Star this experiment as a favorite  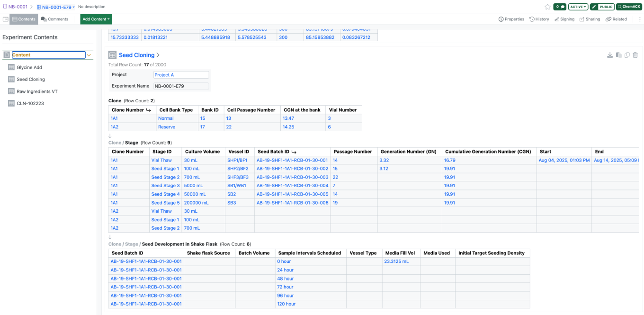click(547, 7)
